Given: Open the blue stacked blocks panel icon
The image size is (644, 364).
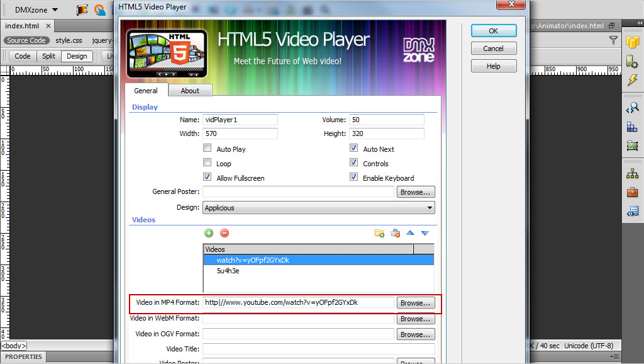Looking at the screenshot, I should [x=633, y=127].
